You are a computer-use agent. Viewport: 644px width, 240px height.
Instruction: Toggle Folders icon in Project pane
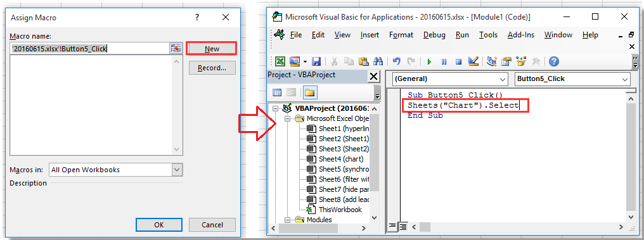pyautogui.click(x=309, y=92)
